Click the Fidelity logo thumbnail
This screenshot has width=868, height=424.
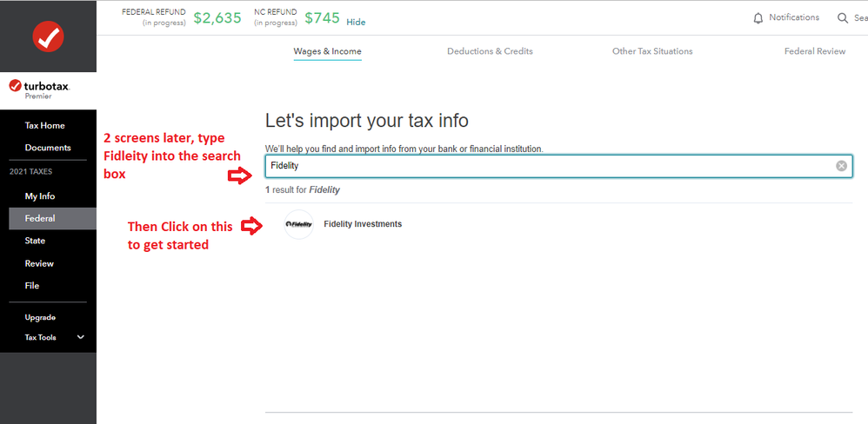click(x=298, y=224)
